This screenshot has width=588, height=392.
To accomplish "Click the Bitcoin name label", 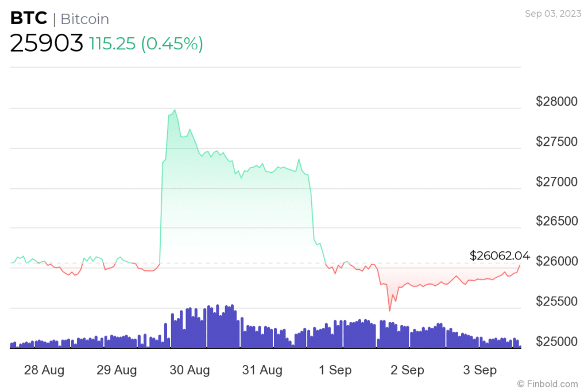I will pos(84,20).
